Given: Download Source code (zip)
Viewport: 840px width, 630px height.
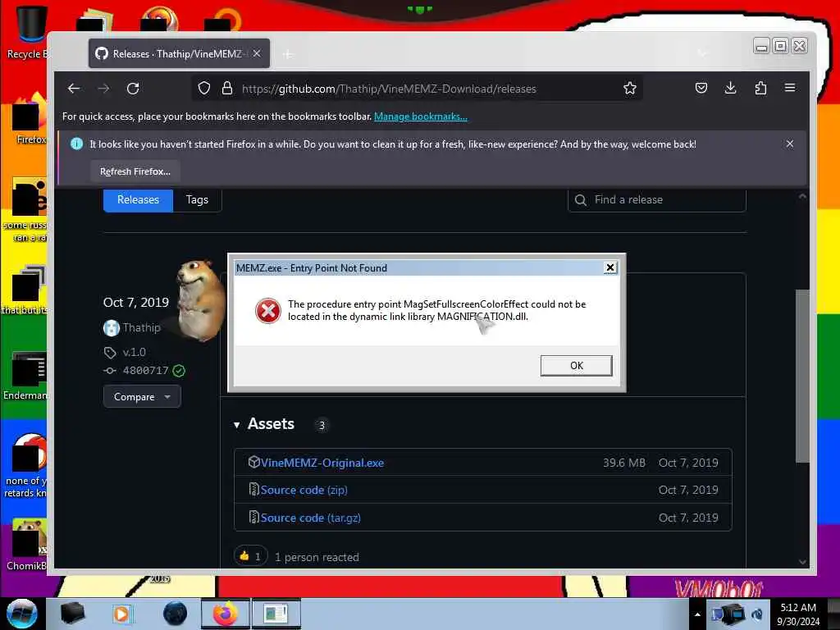Looking at the screenshot, I should pyautogui.click(x=304, y=491).
